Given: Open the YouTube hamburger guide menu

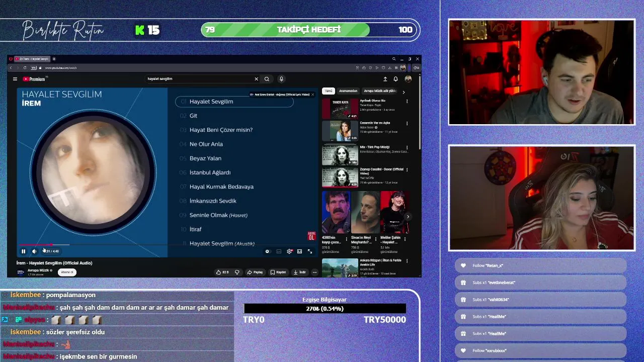Looking at the screenshot, I should (15, 79).
